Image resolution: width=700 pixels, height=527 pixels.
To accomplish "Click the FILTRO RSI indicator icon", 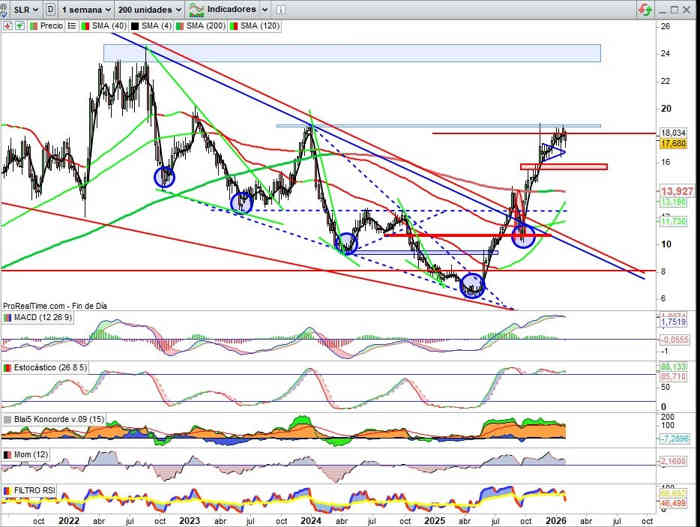I will [7, 489].
